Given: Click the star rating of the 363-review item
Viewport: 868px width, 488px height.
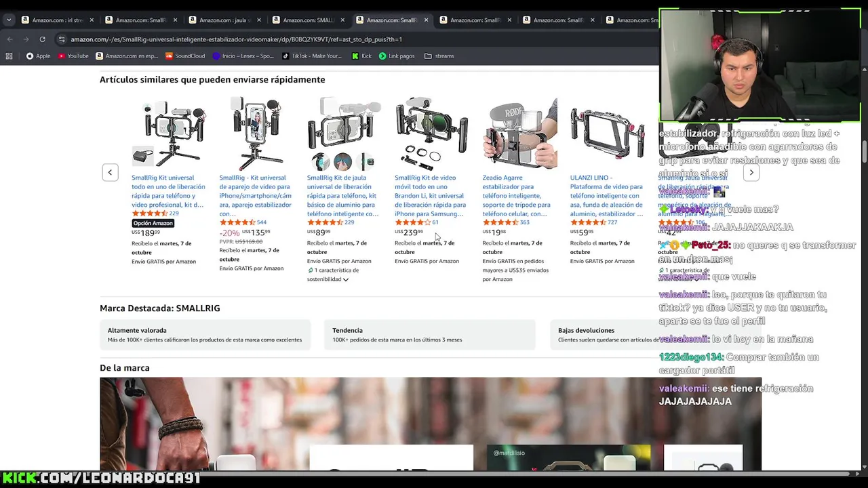Looking at the screenshot, I should pos(500,222).
